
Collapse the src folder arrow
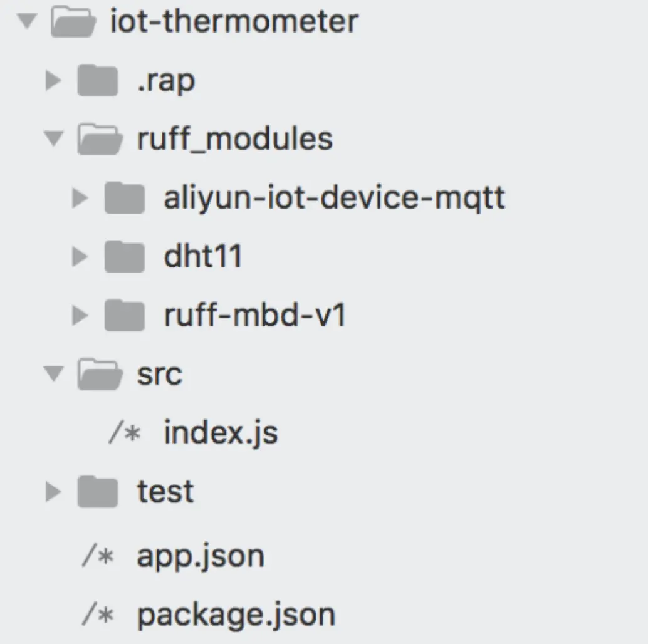click(x=55, y=375)
